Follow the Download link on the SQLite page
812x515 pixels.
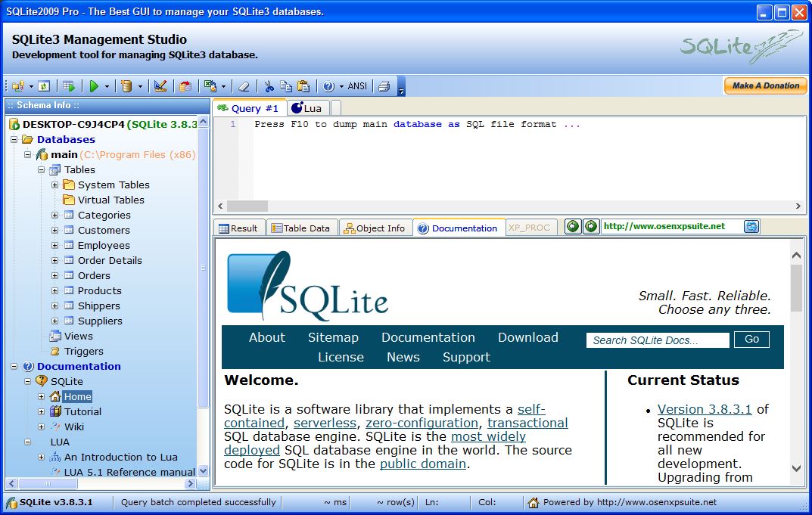click(x=527, y=337)
